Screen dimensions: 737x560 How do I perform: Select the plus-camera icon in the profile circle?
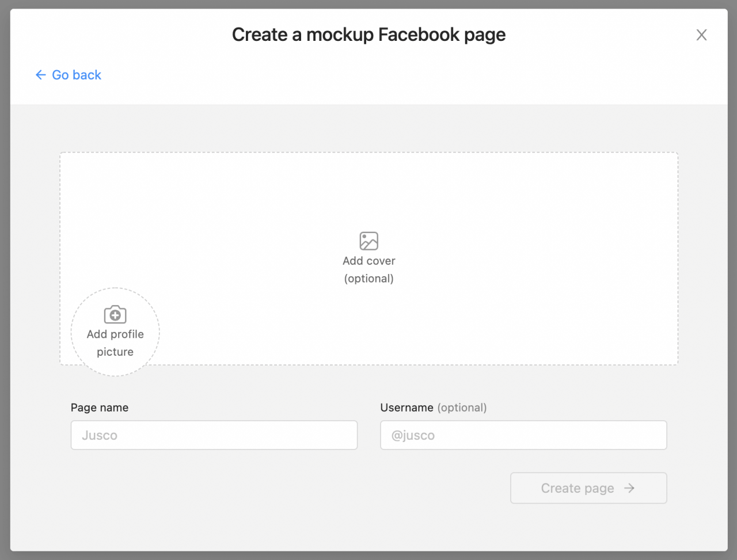point(115,314)
